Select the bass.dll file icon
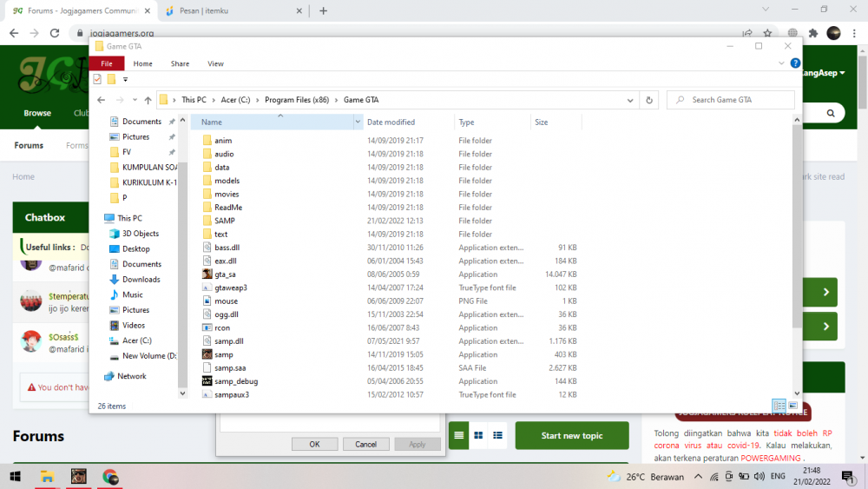The height and width of the screenshot is (489, 868). (x=207, y=248)
